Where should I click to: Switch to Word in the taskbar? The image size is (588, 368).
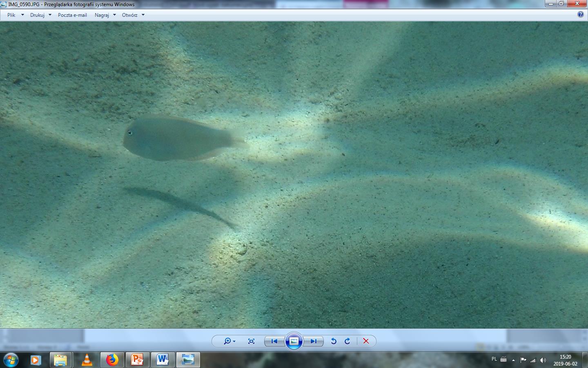click(163, 360)
